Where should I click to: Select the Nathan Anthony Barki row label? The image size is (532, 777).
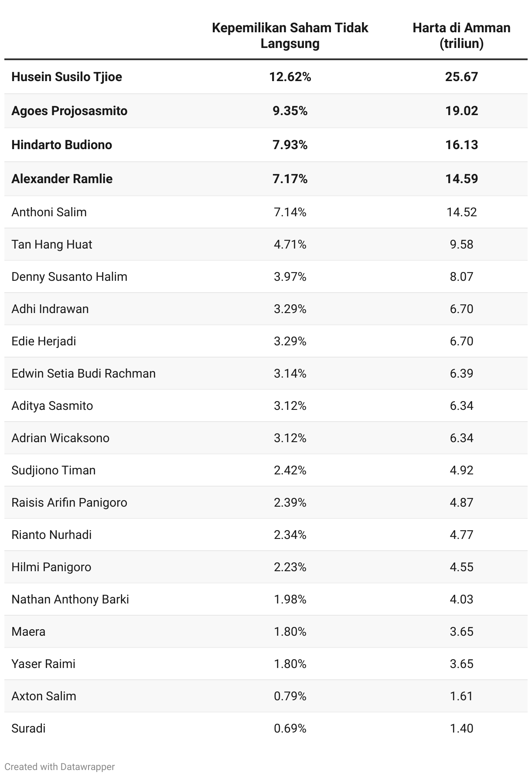70,599
